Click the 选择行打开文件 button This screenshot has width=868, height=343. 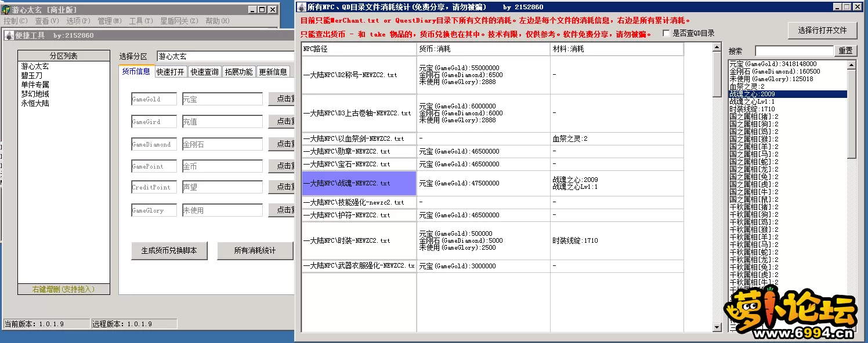pyautogui.click(x=822, y=31)
